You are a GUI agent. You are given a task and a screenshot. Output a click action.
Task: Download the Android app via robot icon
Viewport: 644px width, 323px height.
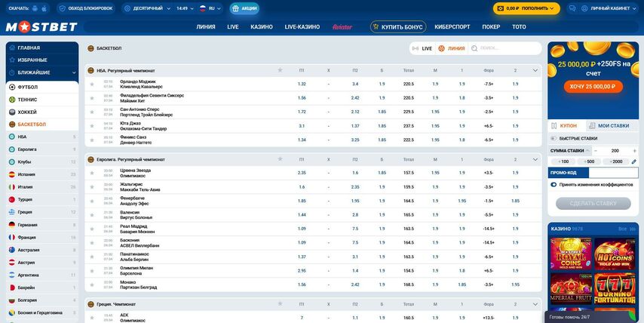[x=35, y=8]
